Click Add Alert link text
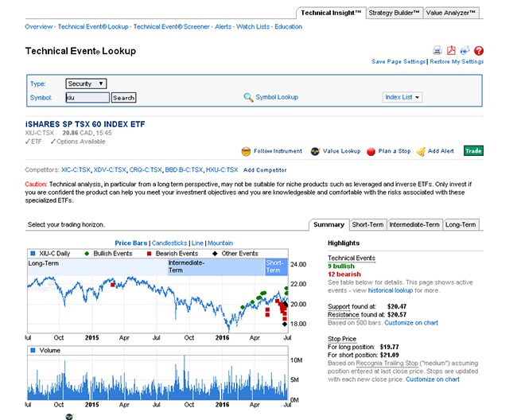Viewport: 517px width, 420px height. coord(441,151)
